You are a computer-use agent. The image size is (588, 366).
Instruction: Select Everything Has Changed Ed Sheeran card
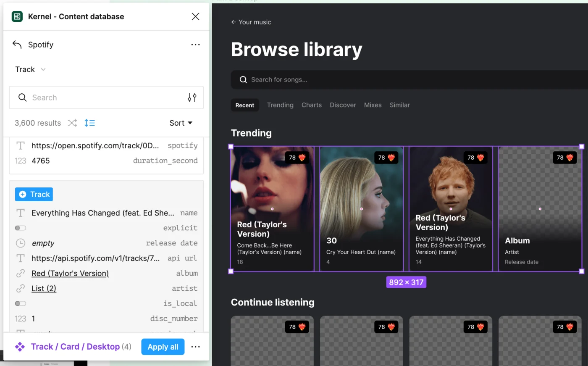pos(451,209)
